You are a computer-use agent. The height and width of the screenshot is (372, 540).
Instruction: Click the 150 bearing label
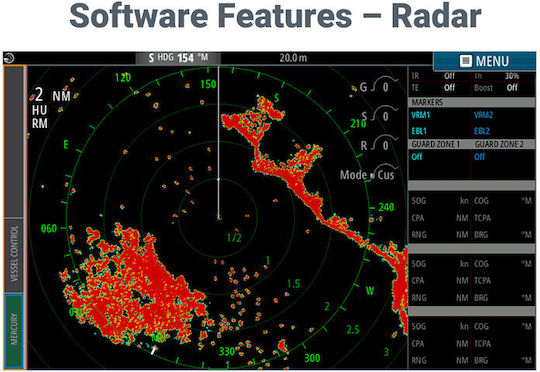tap(208, 84)
